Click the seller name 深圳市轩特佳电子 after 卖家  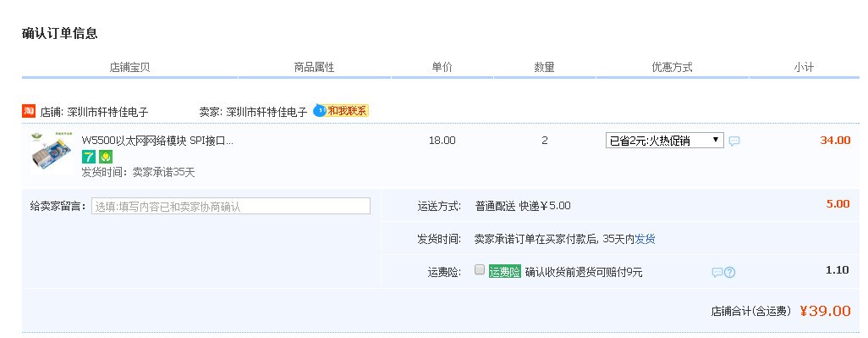(266, 112)
